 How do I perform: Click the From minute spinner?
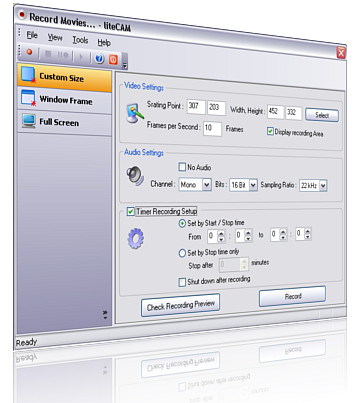tap(244, 236)
